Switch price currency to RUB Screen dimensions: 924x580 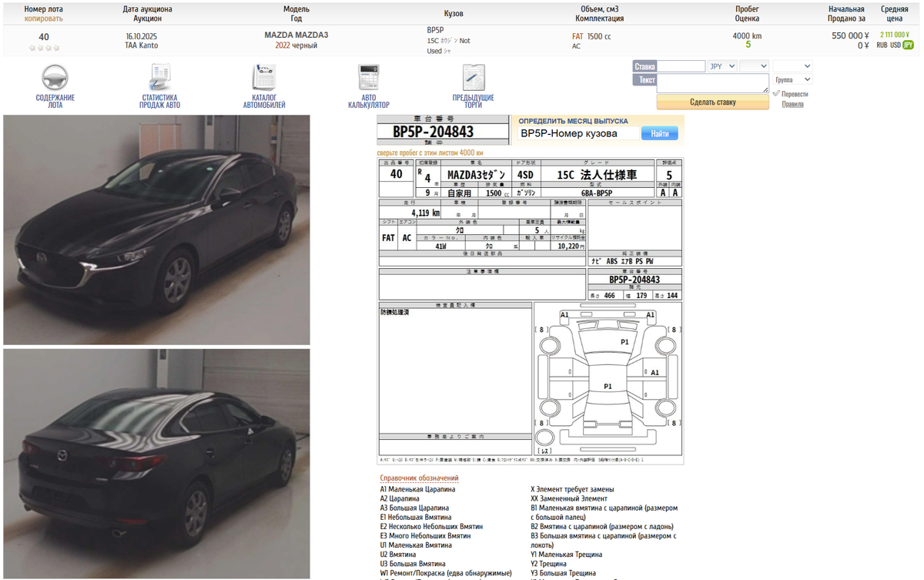coord(882,45)
